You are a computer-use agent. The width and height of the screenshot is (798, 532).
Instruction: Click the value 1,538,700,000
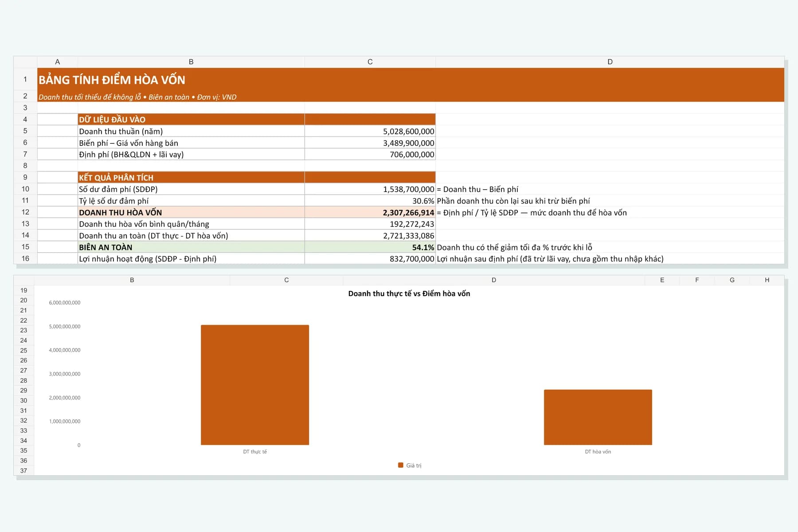(x=370, y=189)
